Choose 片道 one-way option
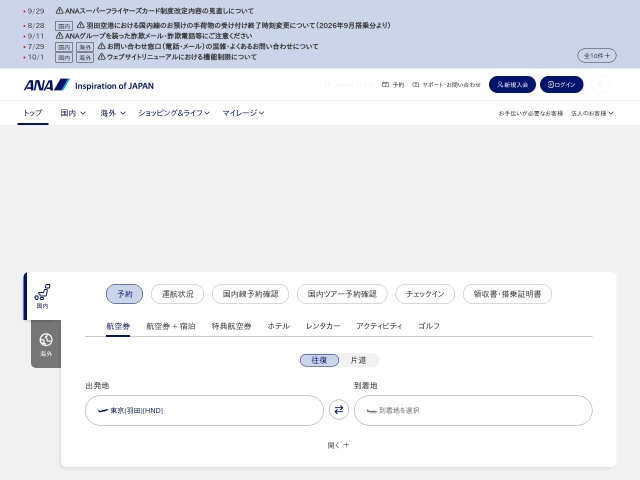 [x=358, y=360]
